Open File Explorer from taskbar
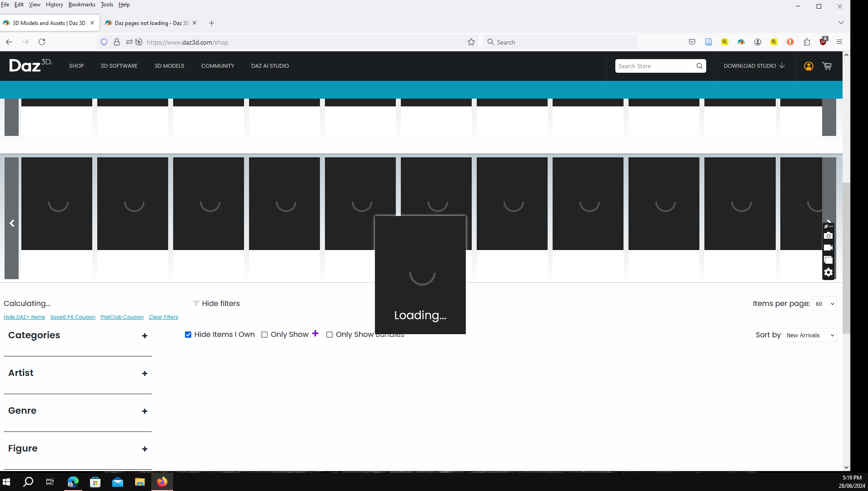The height and width of the screenshot is (491, 868). pyautogui.click(x=140, y=482)
